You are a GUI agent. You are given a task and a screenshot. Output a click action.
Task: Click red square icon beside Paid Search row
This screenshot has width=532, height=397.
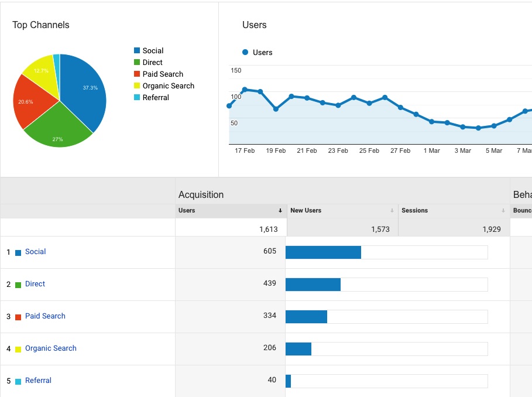pyautogui.click(x=18, y=317)
